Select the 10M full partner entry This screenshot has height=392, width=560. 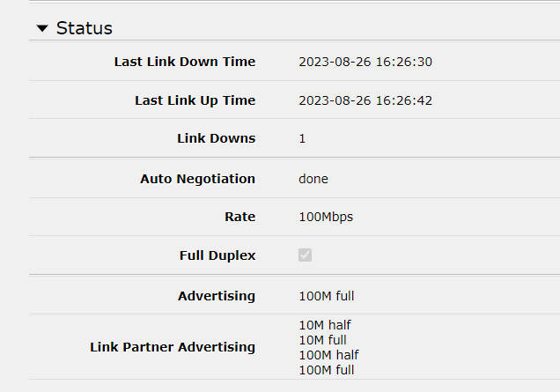pyautogui.click(x=322, y=340)
